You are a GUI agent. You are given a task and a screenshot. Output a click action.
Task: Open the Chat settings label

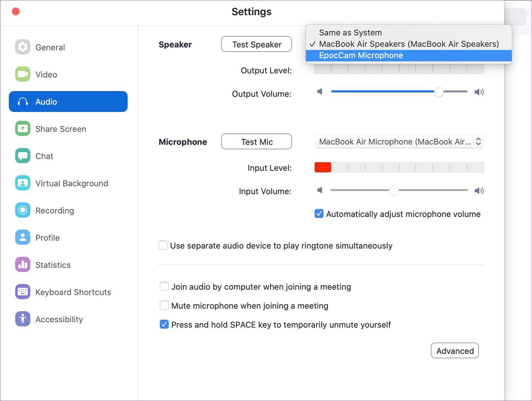coord(44,156)
